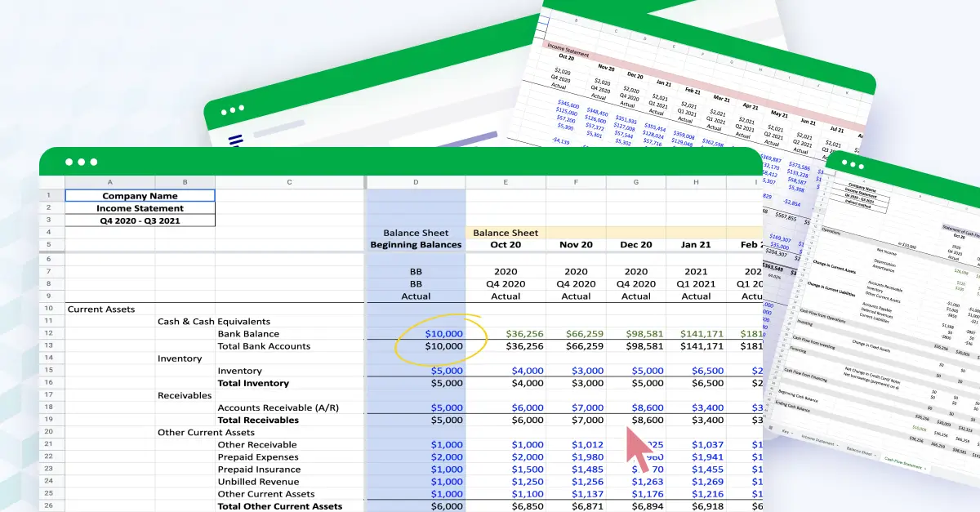The image size is (980, 512).
Task: Click the bold Total Receivables label
Action: click(x=258, y=420)
